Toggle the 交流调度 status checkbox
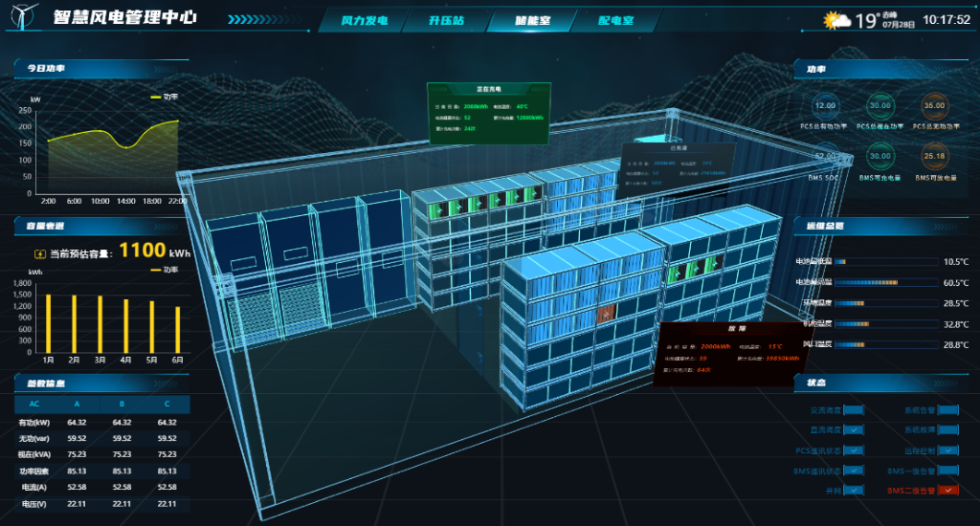Image resolution: width=980 pixels, height=526 pixels. click(854, 411)
